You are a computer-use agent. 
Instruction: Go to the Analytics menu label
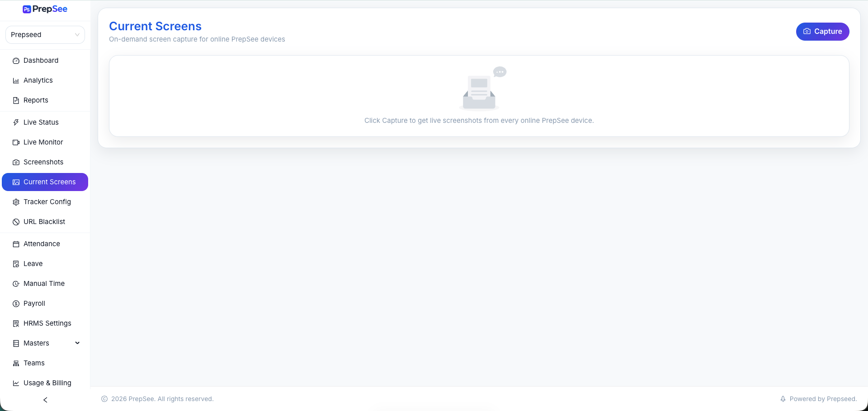click(38, 80)
